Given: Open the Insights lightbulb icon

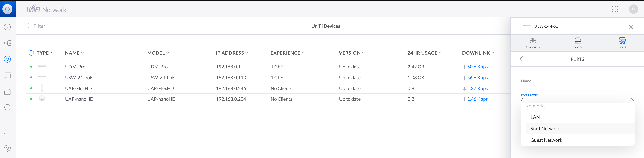Looking at the screenshot, I should 8,108.
